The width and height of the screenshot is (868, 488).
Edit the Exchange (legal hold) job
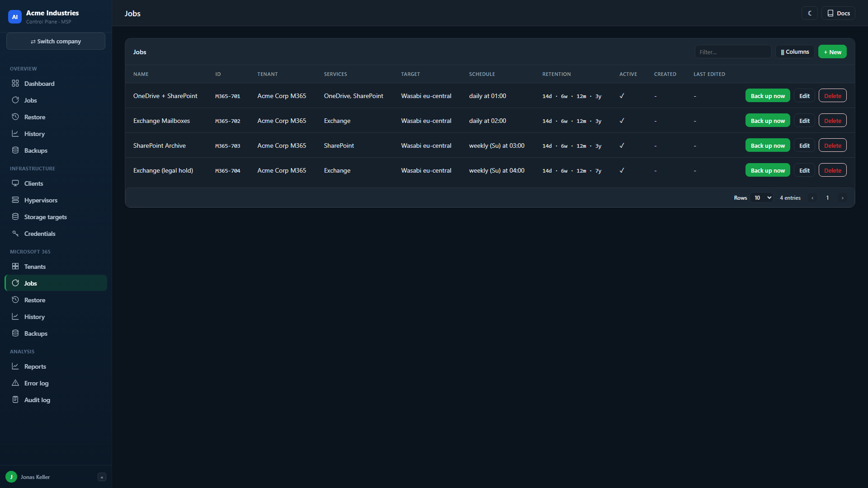click(804, 170)
